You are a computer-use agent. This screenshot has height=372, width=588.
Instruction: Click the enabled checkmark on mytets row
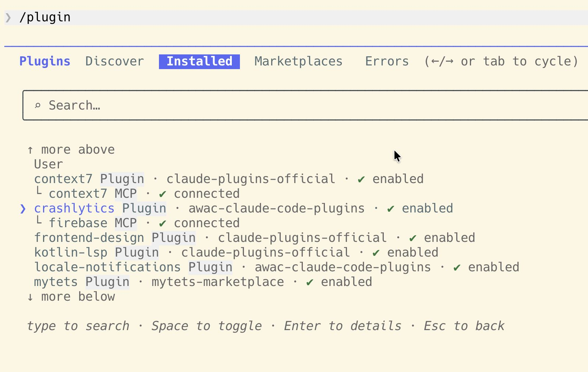pos(310,282)
